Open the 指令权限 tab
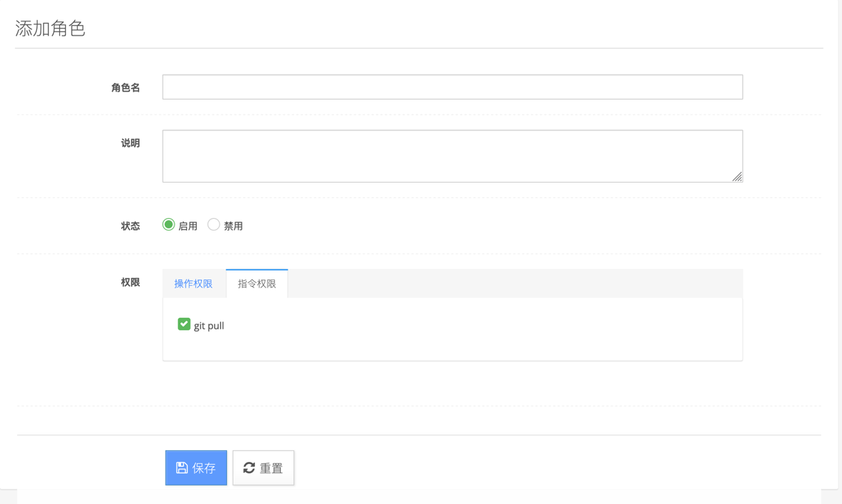Viewport: 842px width, 504px height. click(x=257, y=284)
